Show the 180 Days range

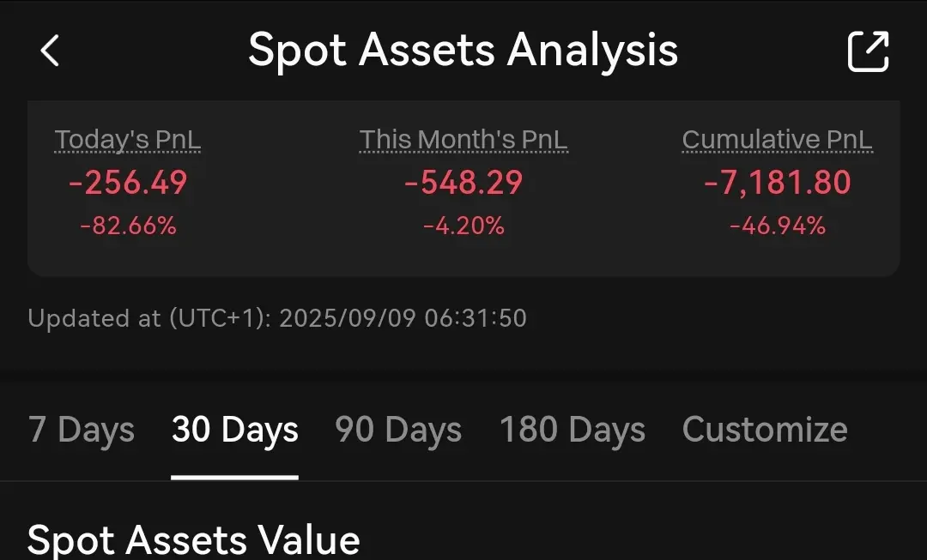click(x=572, y=430)
